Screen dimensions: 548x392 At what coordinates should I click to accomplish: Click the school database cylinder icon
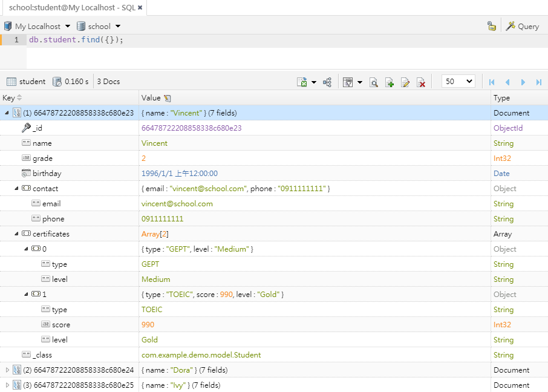(80, 26)
